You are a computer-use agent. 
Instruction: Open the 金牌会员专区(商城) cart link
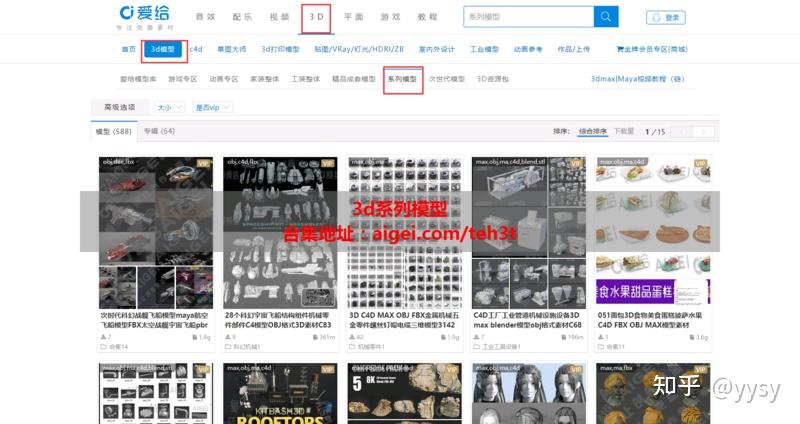click(652, 49)
